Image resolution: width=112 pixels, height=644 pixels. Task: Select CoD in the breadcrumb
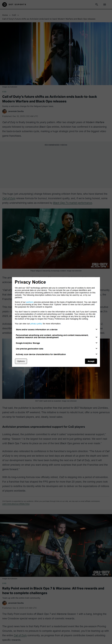pos(14,15)
